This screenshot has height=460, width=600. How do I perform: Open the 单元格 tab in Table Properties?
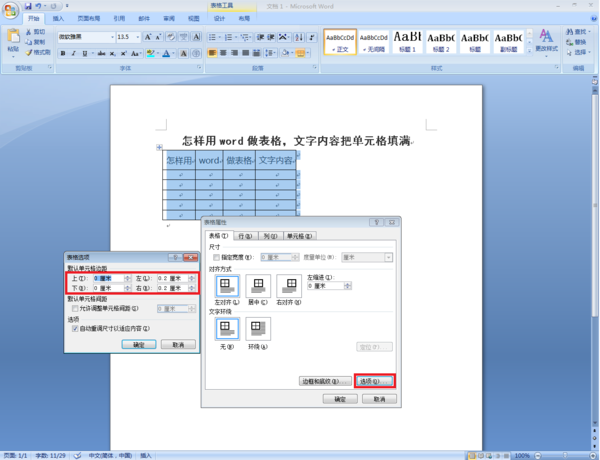tap(300, 236)
